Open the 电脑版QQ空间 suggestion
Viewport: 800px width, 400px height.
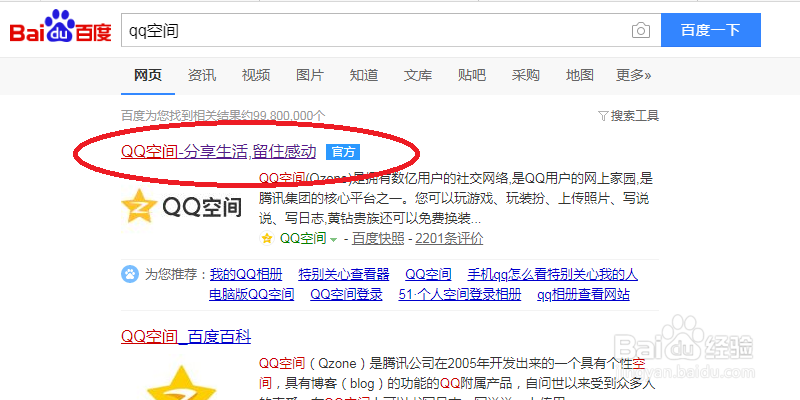[252, 294]
